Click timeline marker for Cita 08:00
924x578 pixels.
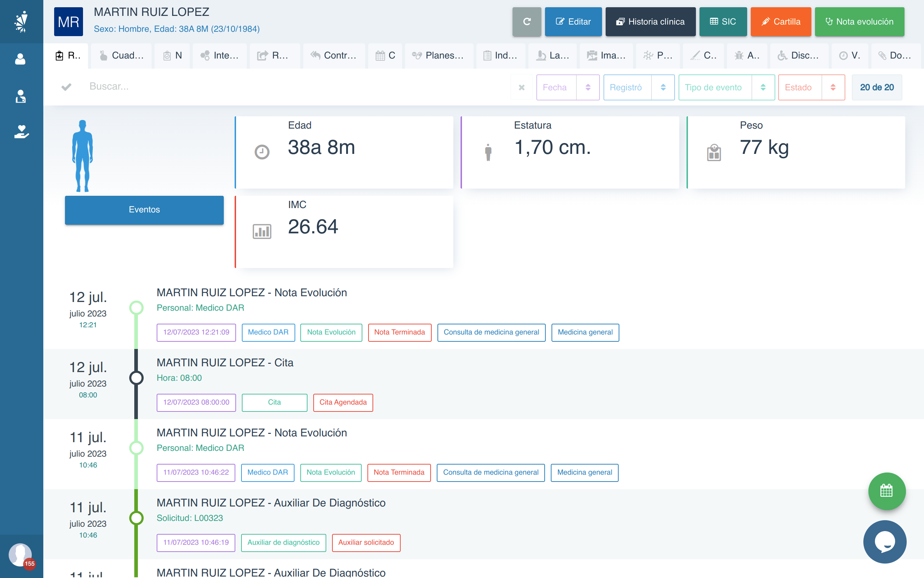[x=136, y=378]
